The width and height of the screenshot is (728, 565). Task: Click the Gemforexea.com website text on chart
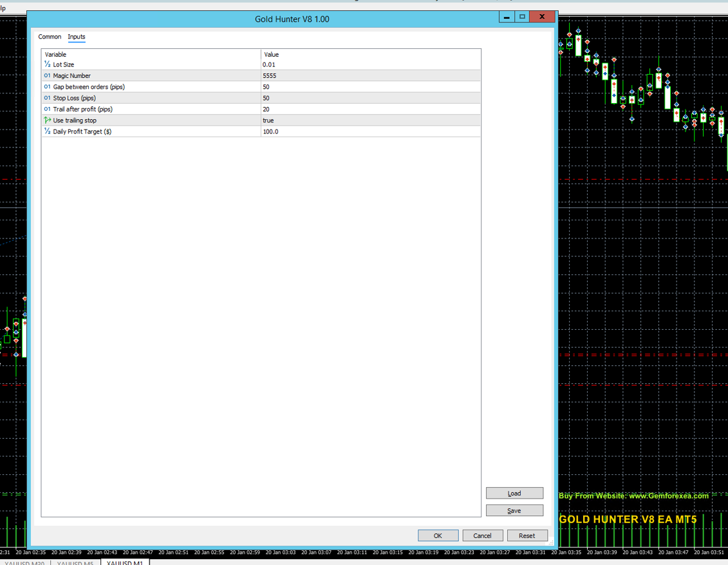tap(633, 496)
